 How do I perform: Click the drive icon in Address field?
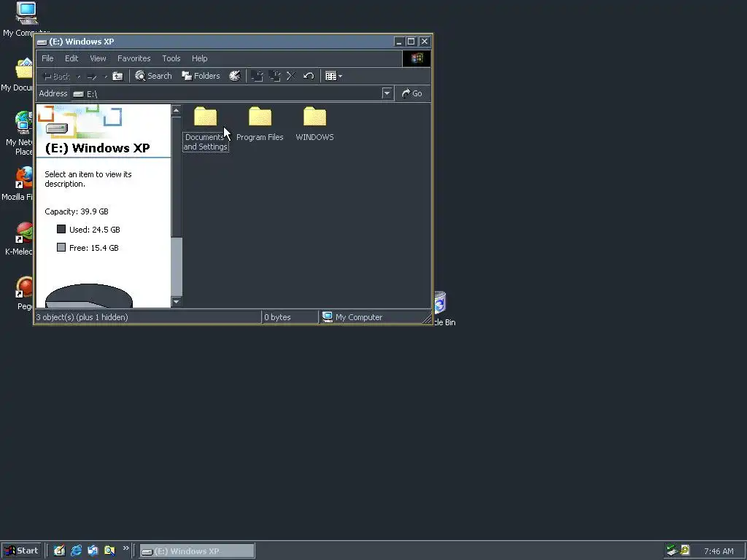coord(79,94)
